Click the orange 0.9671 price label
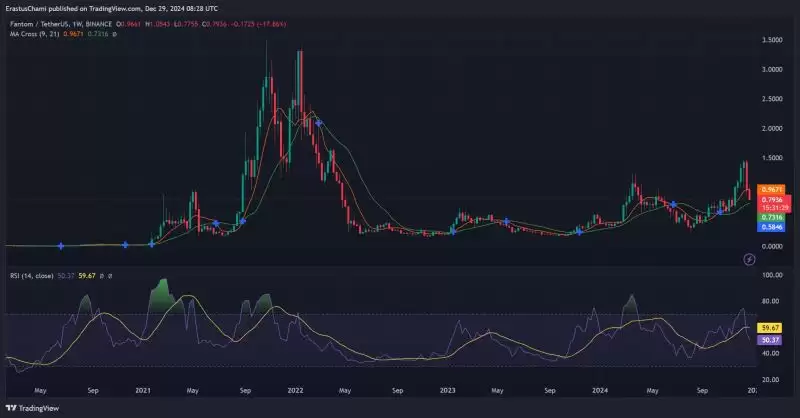Screen dimensions: 800x418 pyautogui.click(x=771, y=189)
